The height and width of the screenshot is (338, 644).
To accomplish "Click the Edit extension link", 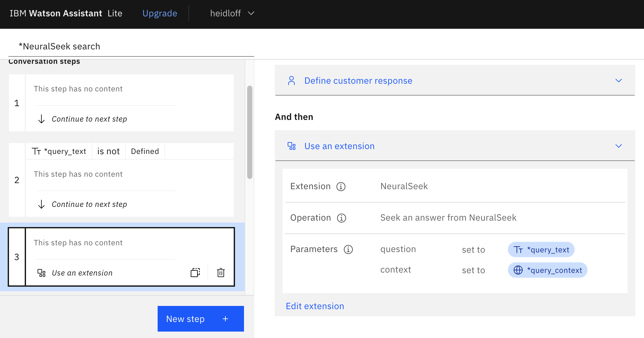I will (x=315, y=306).
